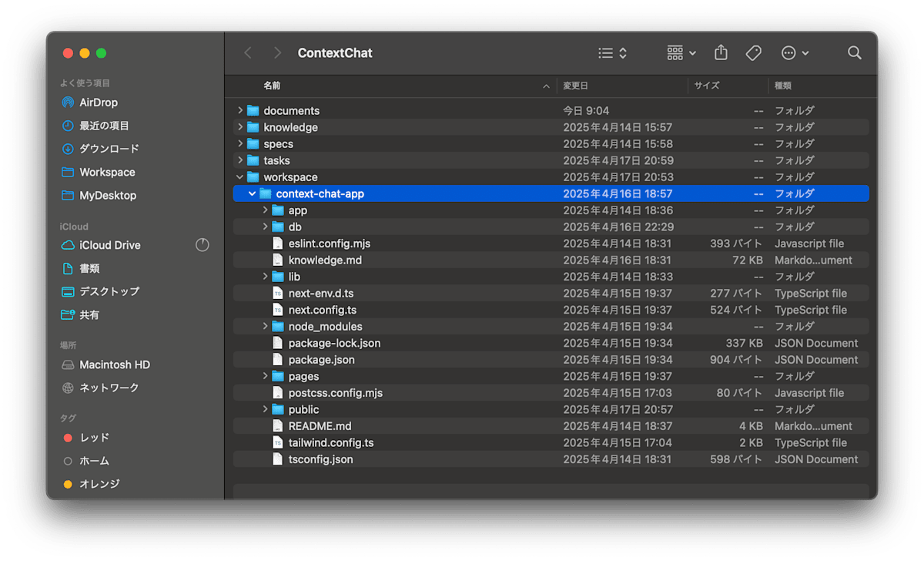Select the package.json file icon

pos(278,360)
